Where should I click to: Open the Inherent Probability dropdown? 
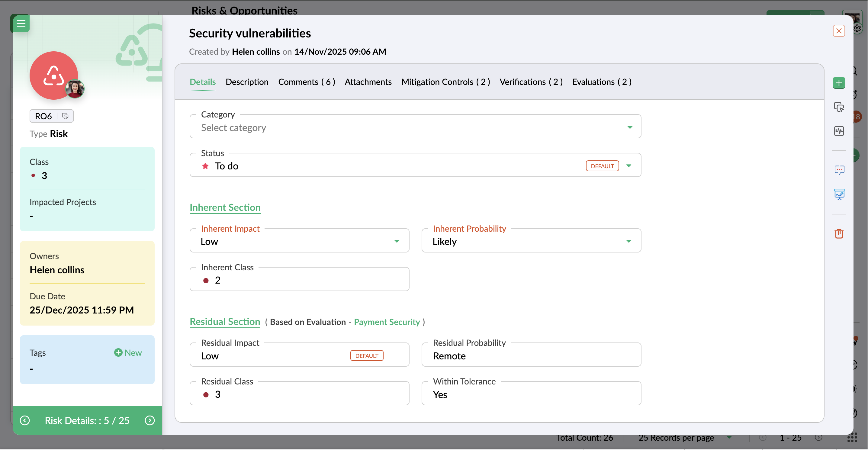point(628,241)
